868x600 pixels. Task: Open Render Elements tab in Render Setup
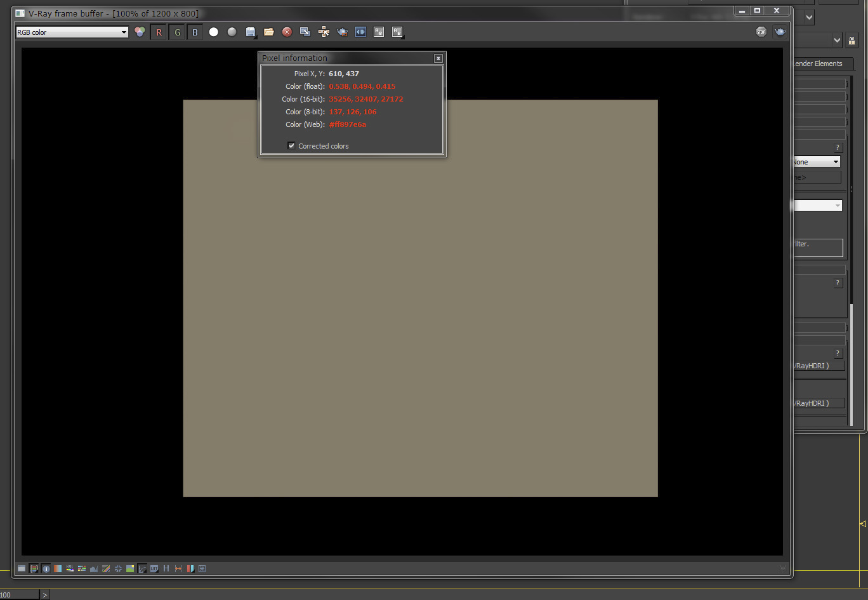[x=823, y=63]
